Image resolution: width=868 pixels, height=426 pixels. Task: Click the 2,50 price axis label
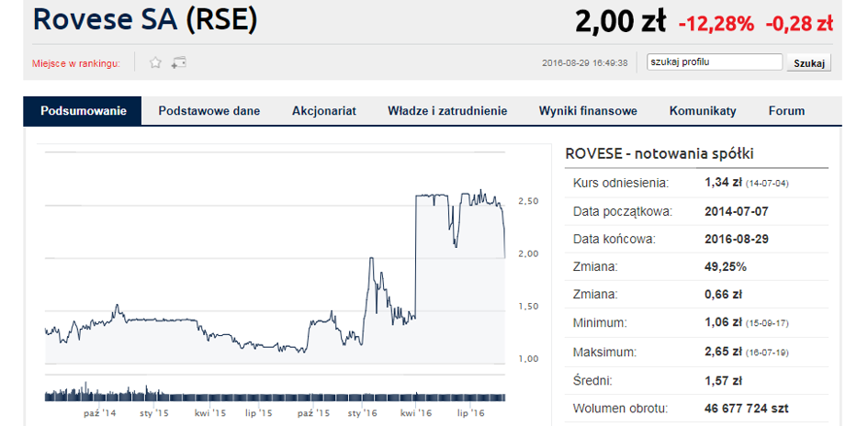click(529, 201)
